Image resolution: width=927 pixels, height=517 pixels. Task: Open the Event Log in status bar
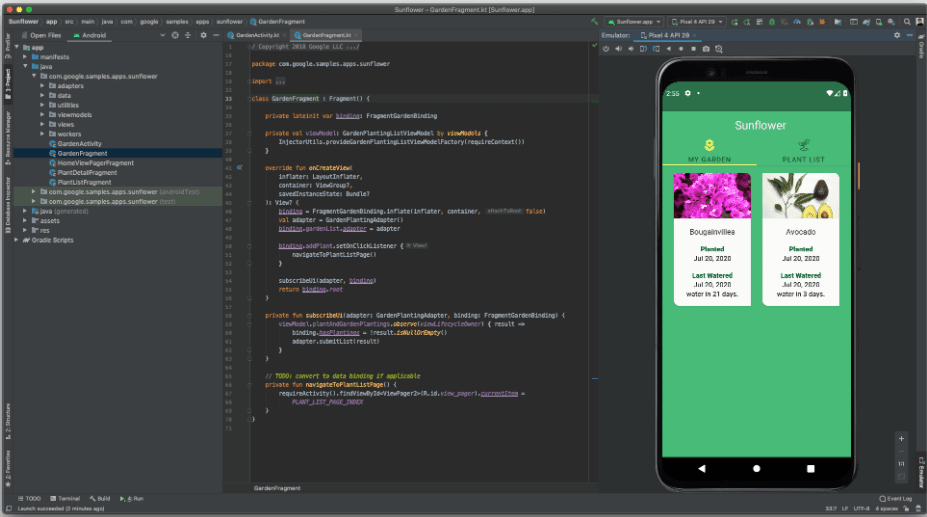click(894, 497)
